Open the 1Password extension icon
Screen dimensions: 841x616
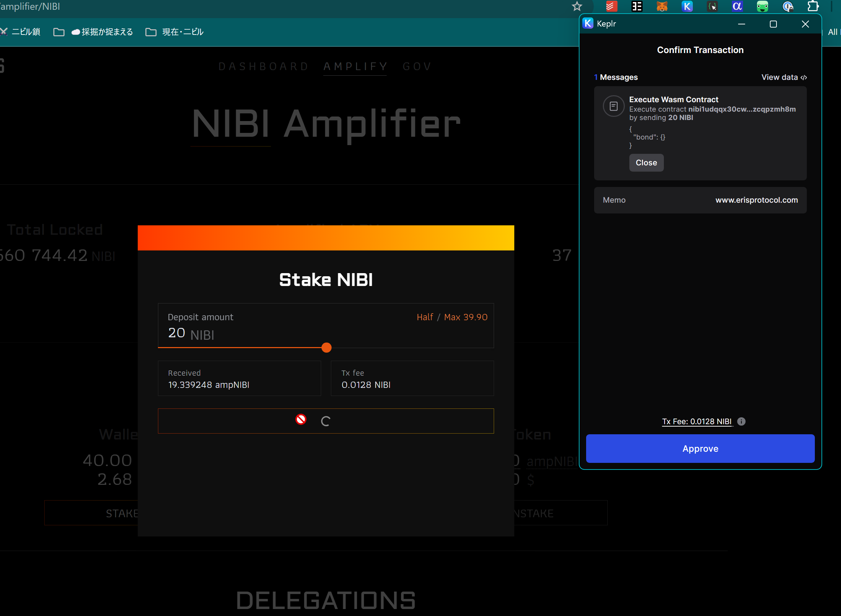tap(787, 6)
